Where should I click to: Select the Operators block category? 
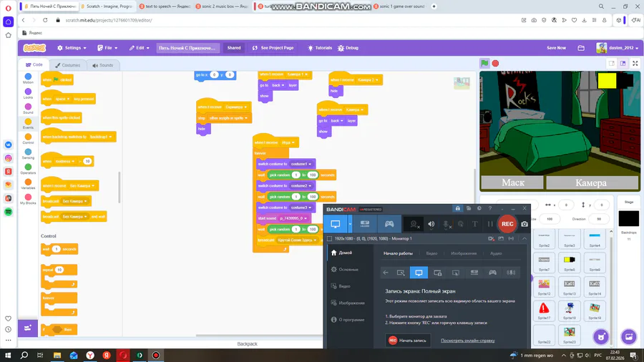click(x=28, y=169)
